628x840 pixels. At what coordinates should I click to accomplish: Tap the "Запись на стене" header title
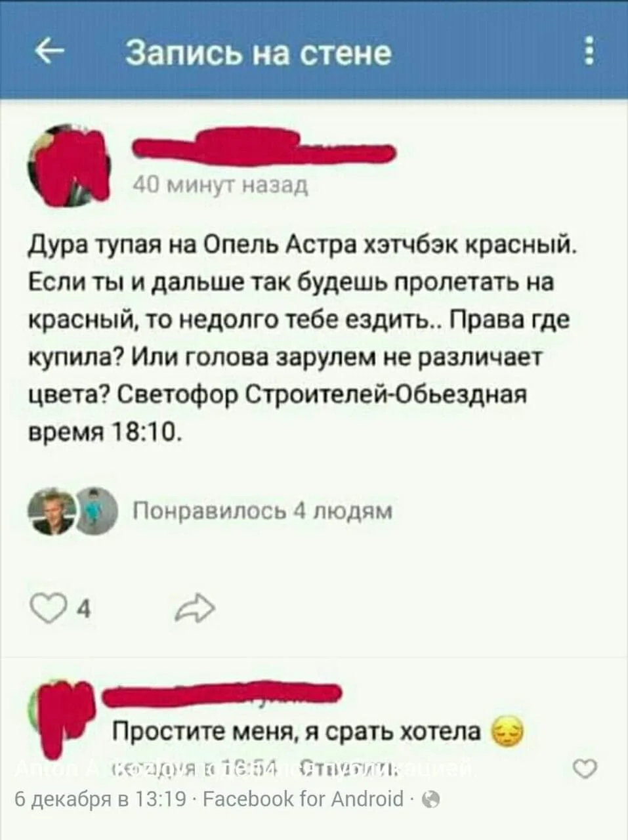point(258,52)
